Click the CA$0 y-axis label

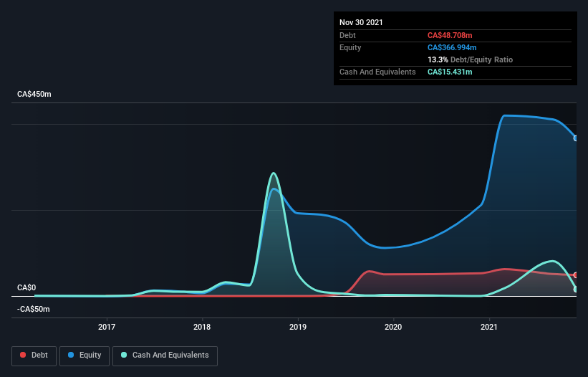26,287
